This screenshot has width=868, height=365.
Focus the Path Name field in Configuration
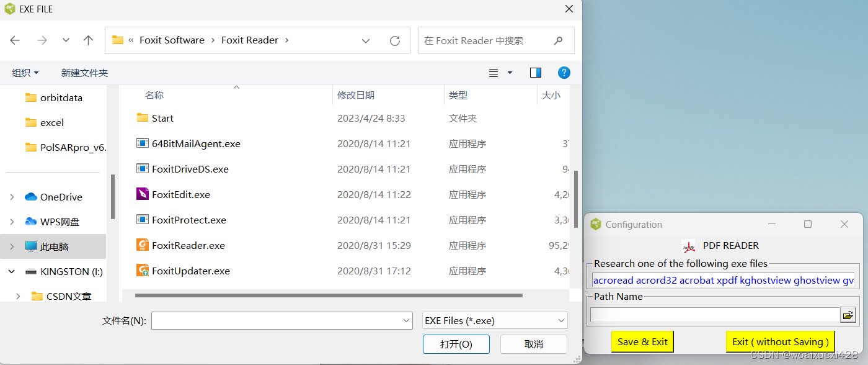tap(715, 315)
